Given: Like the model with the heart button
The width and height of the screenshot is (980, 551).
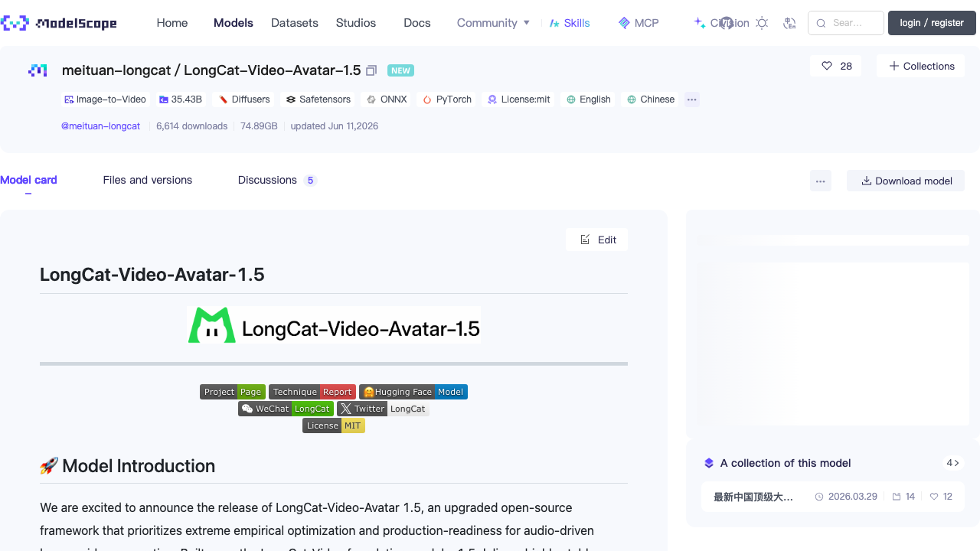Looking at the screenshot, I should [835, 66].
